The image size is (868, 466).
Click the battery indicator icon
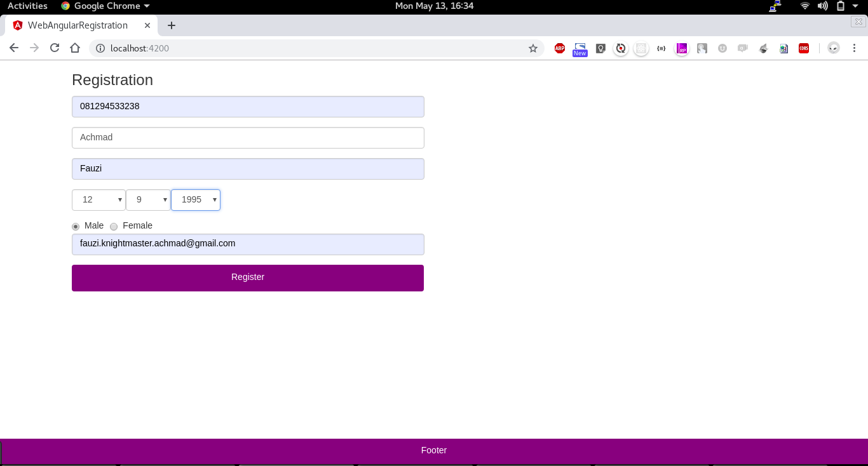841,6
